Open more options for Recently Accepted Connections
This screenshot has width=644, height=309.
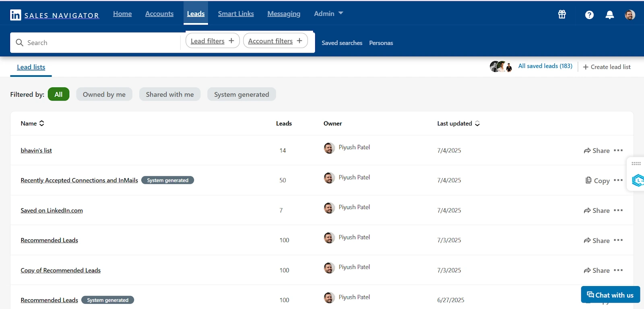[x=618, y=180]
